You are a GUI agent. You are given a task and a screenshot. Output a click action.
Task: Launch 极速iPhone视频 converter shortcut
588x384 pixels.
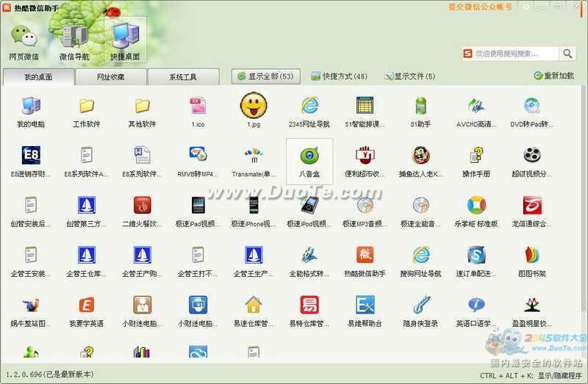254,211
